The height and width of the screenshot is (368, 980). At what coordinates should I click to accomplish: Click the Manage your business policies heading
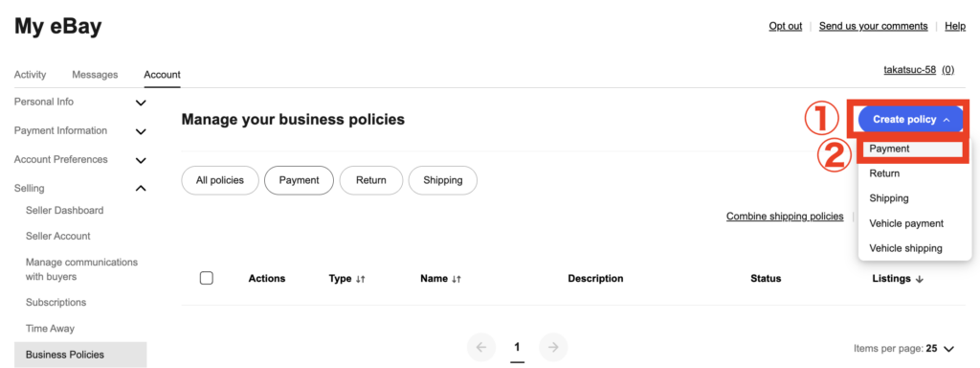pos(293,119)
